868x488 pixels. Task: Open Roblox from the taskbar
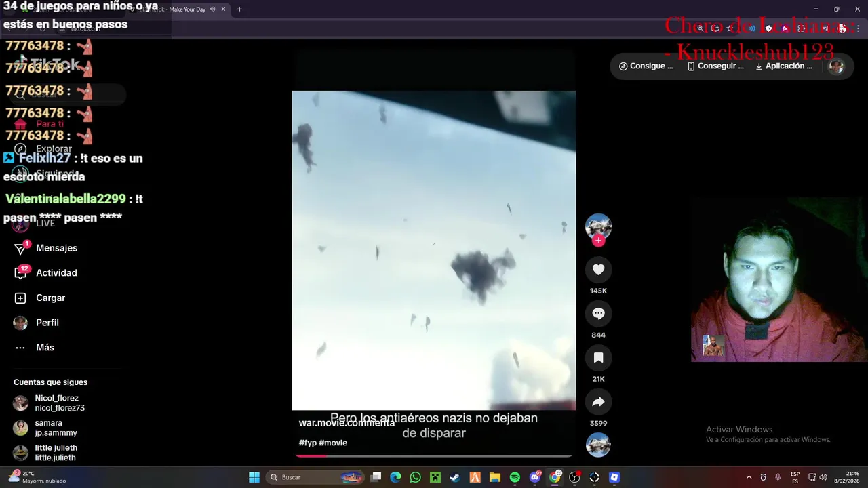click(x=614, y=477)
